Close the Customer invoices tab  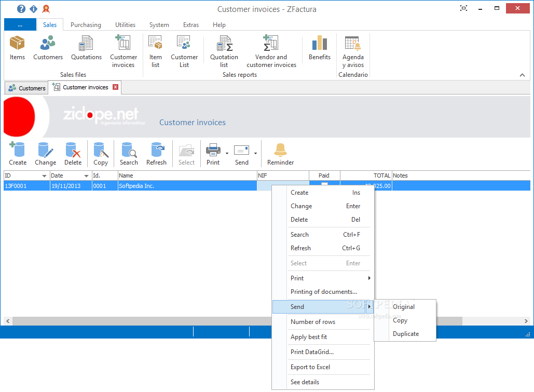(115, 87)
